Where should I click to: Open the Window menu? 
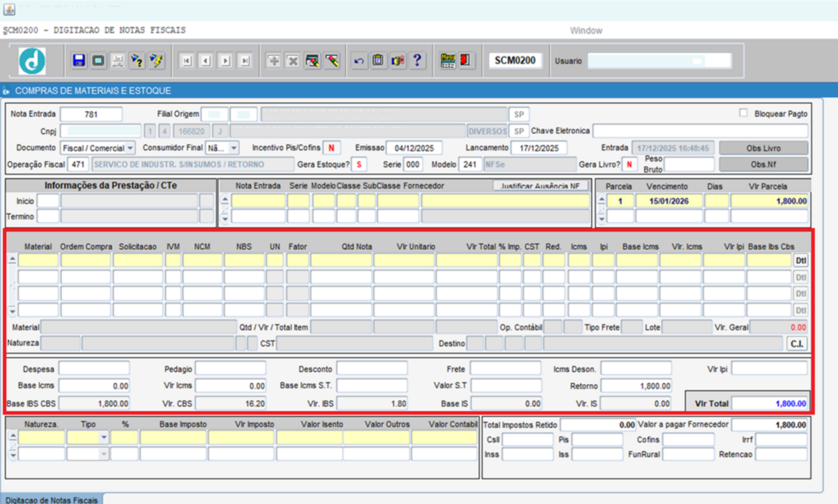585,30
